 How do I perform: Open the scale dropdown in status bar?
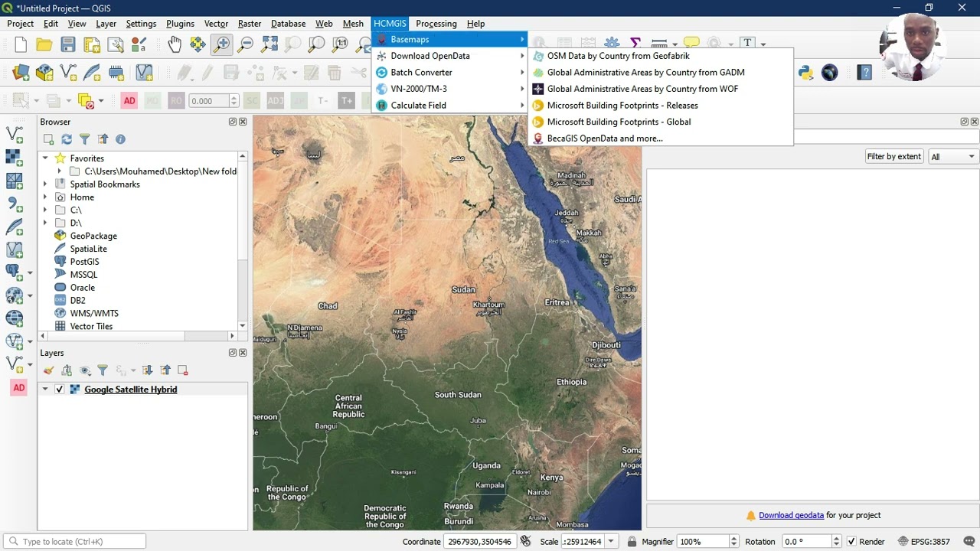click(611, 541)
